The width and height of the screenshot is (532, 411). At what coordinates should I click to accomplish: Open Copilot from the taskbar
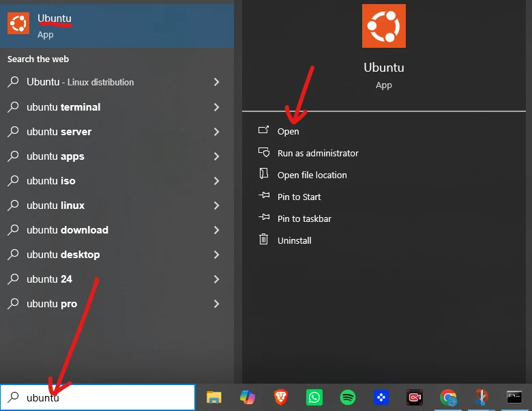248,397
